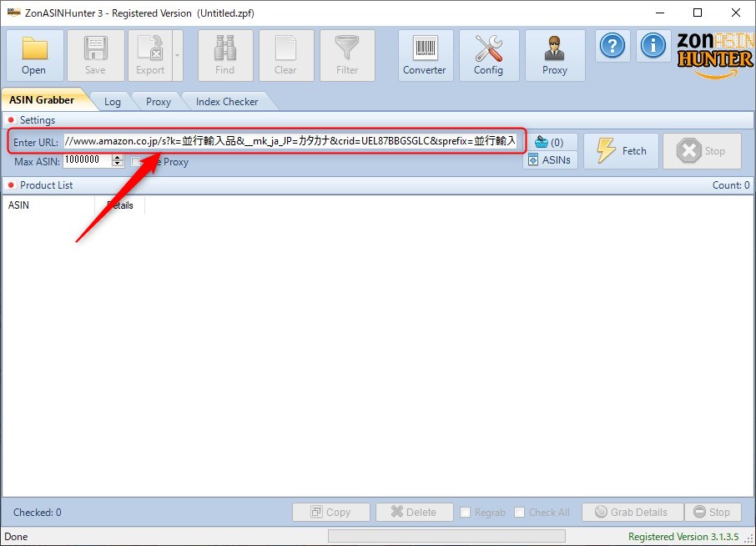The width and height of the screenshot is (756, 546).
Task: Click the window title bar app icon
Action: click(13, 13)
